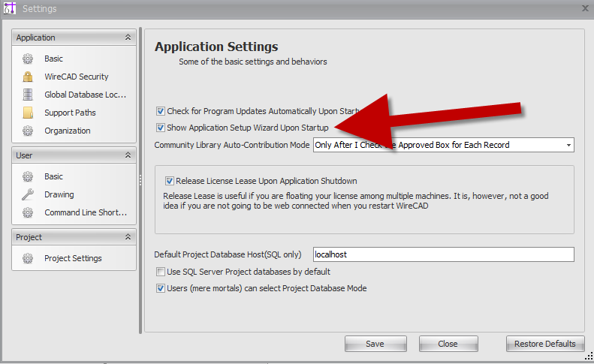This screenshot has width=594, height=364.
Task: Open Drawing settings under User
Action: [x=59, y=194]
